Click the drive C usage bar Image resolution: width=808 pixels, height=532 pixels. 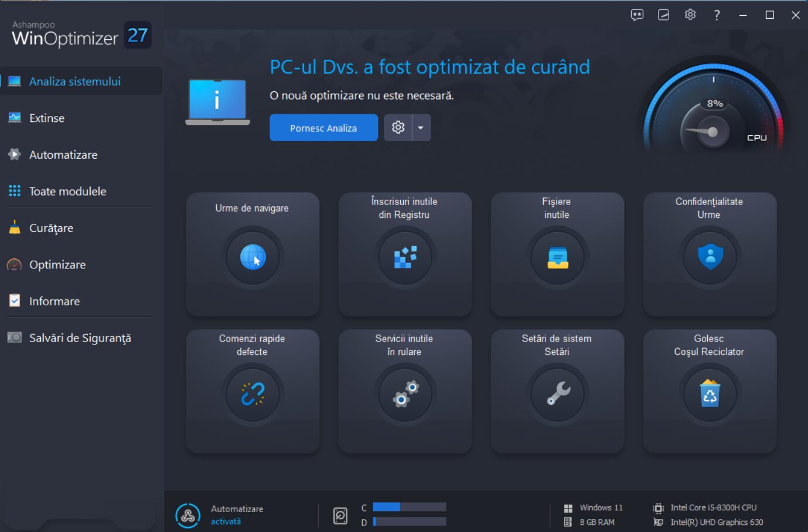point(409,507)
